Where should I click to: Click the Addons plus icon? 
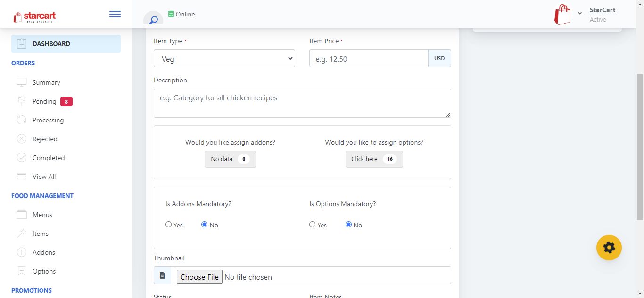22,252
